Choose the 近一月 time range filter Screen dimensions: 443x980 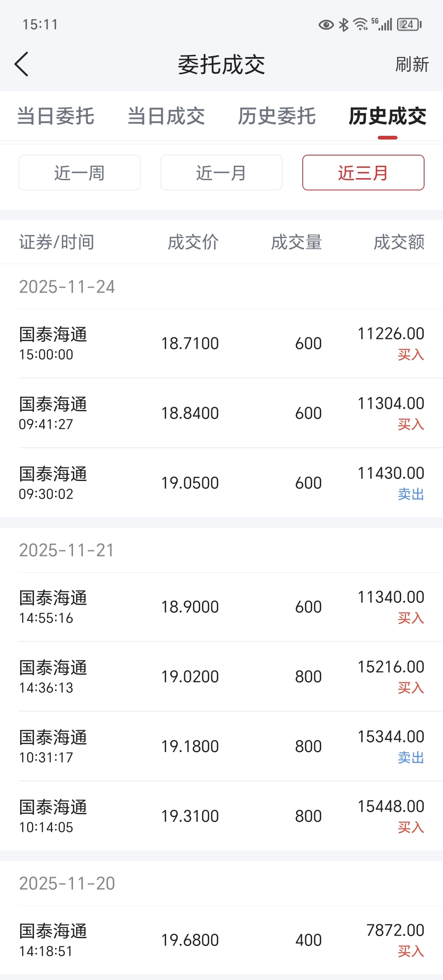(221, 173)
